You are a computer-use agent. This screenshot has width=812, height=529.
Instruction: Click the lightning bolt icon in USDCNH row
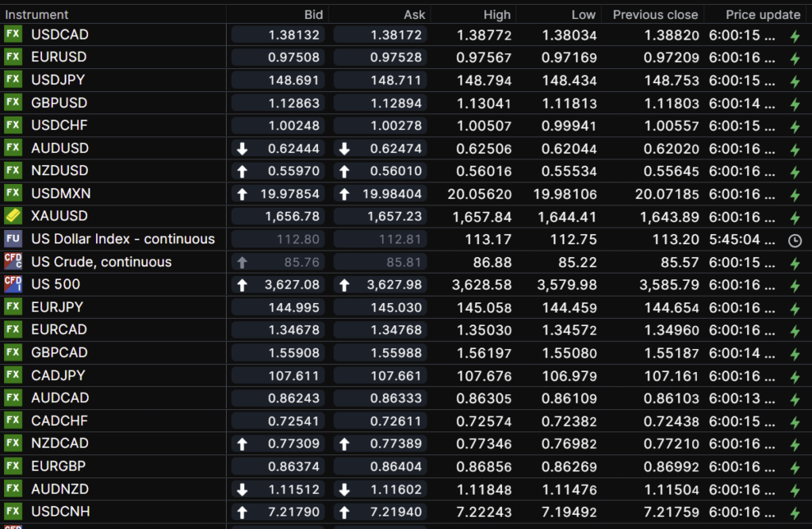(795, 512)
